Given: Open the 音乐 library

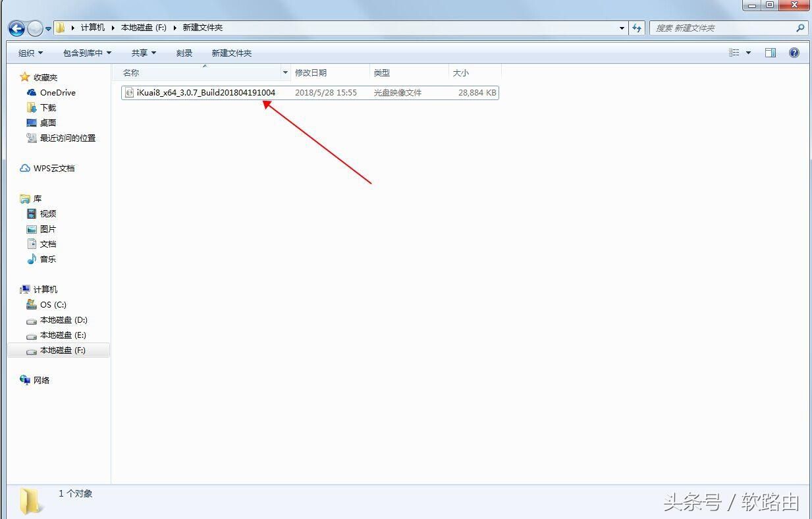Looking at the screenshot, I should [48, 259].
